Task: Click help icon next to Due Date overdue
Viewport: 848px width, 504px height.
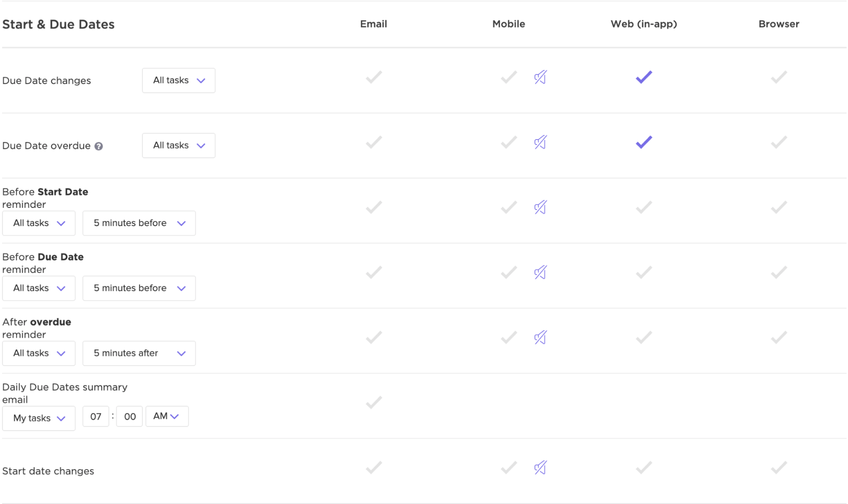Action: [98, 146]
